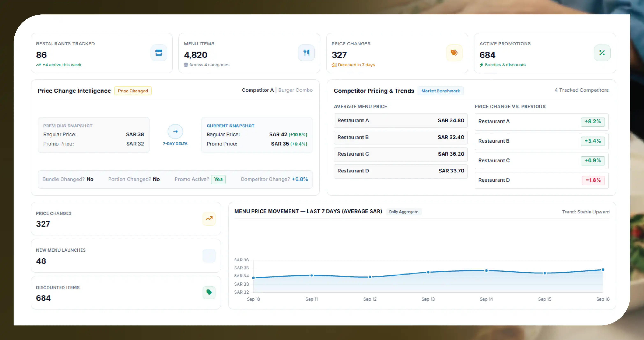The image size is (644, 340).
Task: Click the Burger Combo label
Action: tap(295, 90)
